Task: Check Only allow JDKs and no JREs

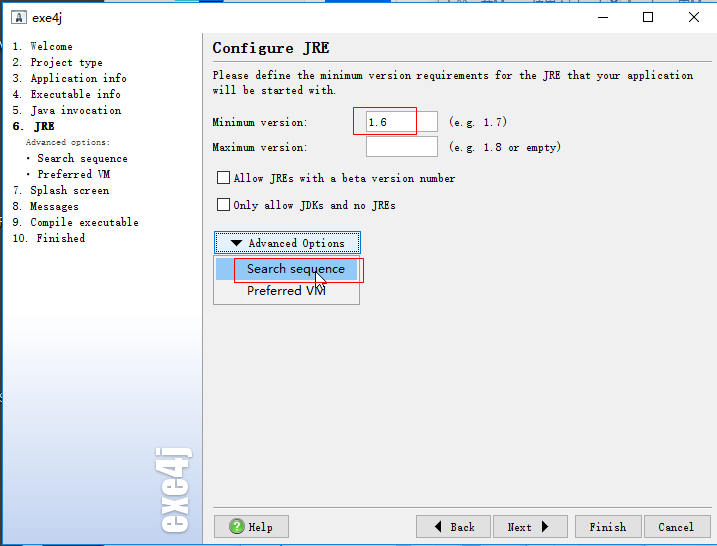Action: click(x=223, y=205)
